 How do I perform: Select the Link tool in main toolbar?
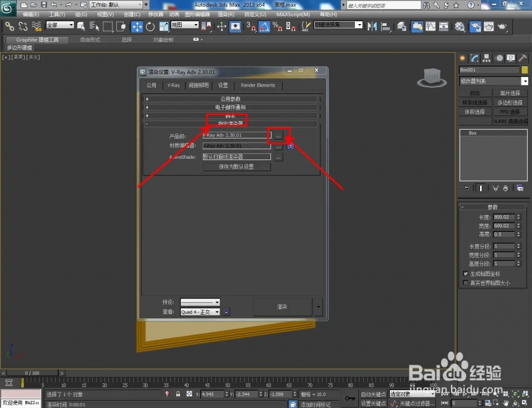click(x=9, y=26)
